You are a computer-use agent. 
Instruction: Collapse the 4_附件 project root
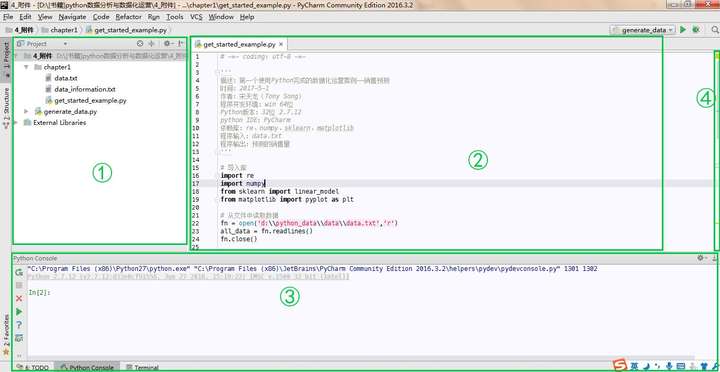[17, 56]
